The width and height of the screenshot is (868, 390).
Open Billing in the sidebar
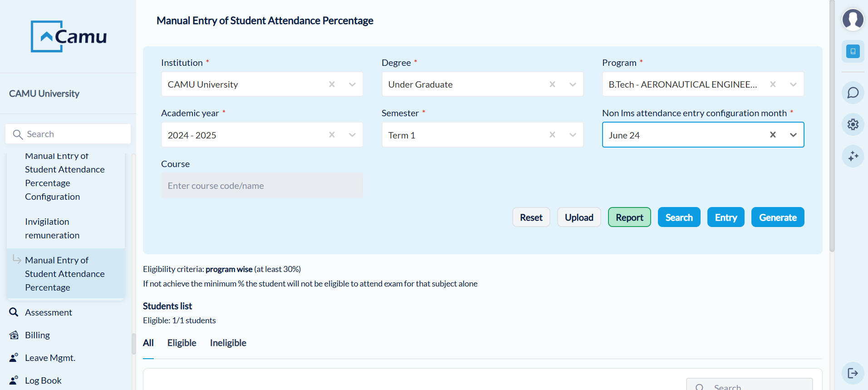coord(37,335)
